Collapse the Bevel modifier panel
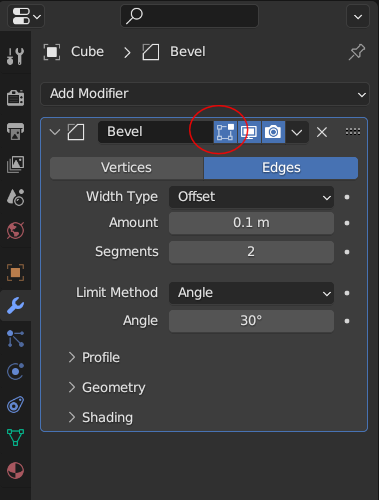379x500 pixels. (55, 132)
